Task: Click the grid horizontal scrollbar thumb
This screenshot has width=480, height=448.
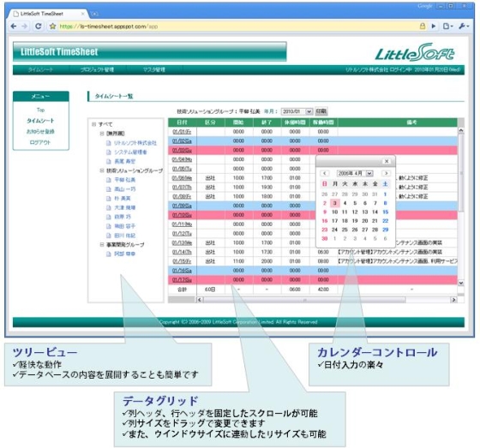Action: click(304, 300)
